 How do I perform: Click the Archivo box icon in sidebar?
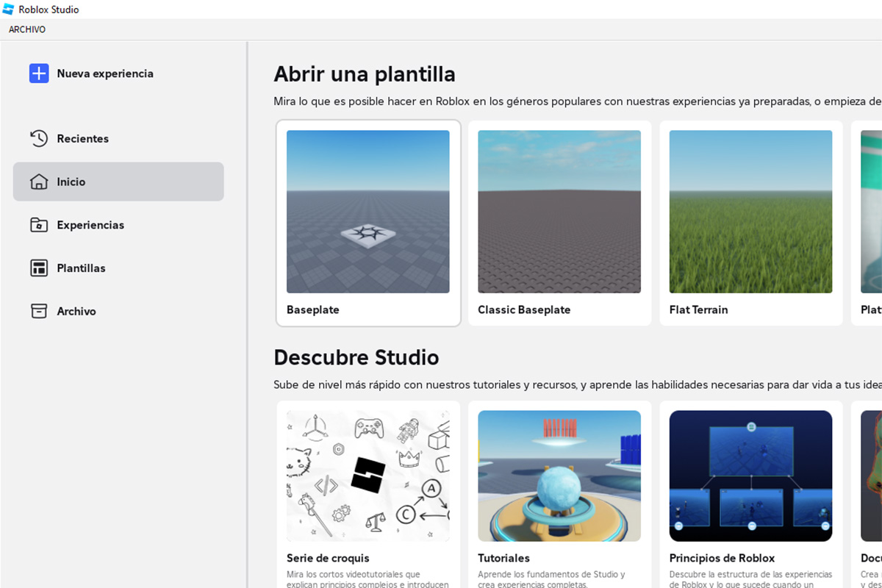tap(39, 311)
